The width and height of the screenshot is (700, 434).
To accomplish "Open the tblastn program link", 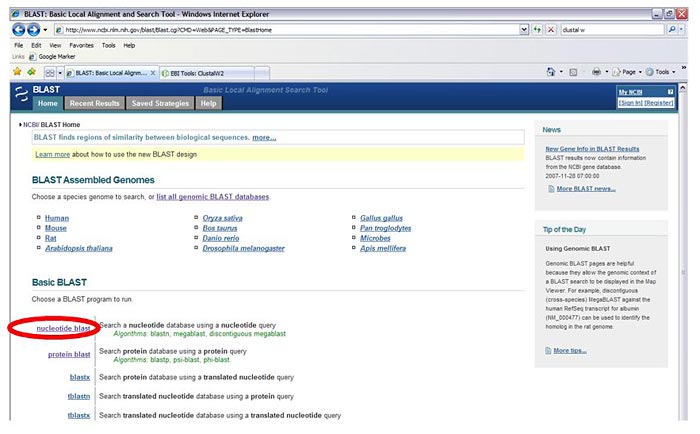I will (x=79, y=396).
